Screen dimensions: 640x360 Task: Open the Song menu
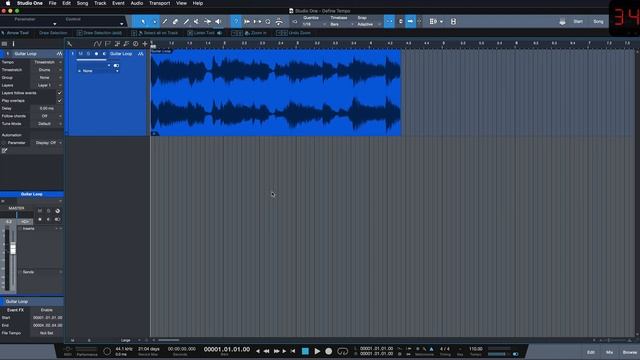[82, 3]
